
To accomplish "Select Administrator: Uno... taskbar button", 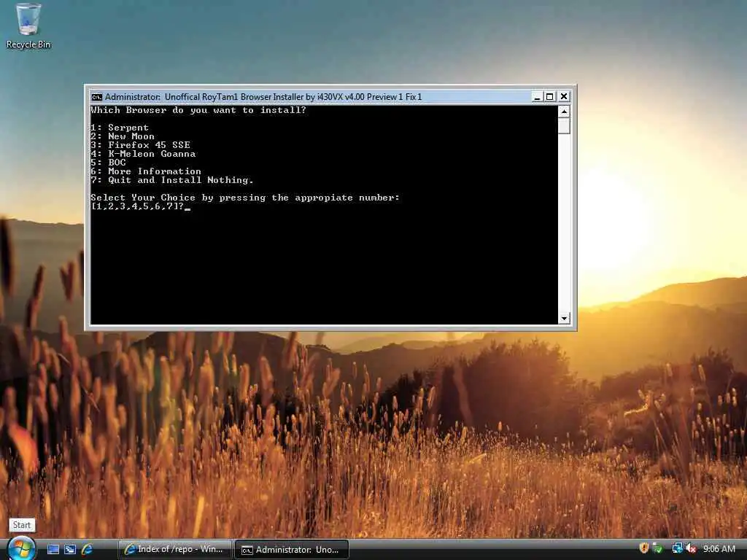I will (x=292, y=550).
